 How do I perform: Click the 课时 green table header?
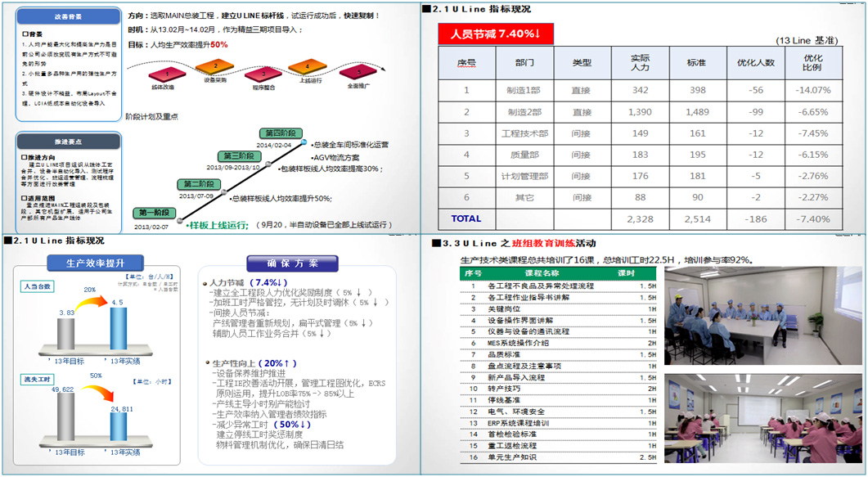626,273
